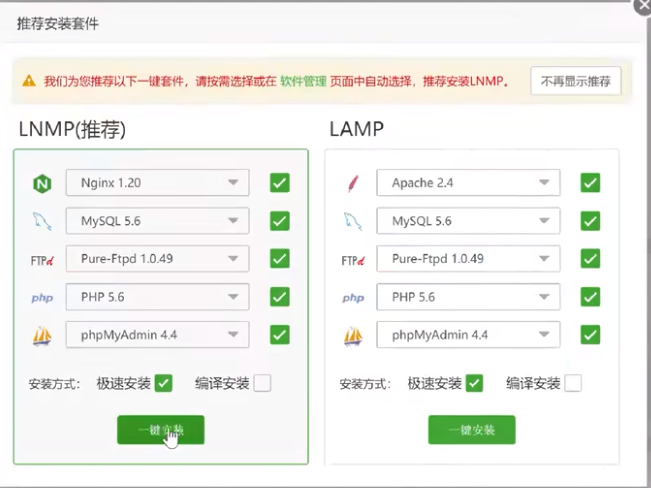Viewport: 651px width, 488px height.
Task: Open LNMP MySQL 5.6 version dropdown
Action: coord(157,221)
